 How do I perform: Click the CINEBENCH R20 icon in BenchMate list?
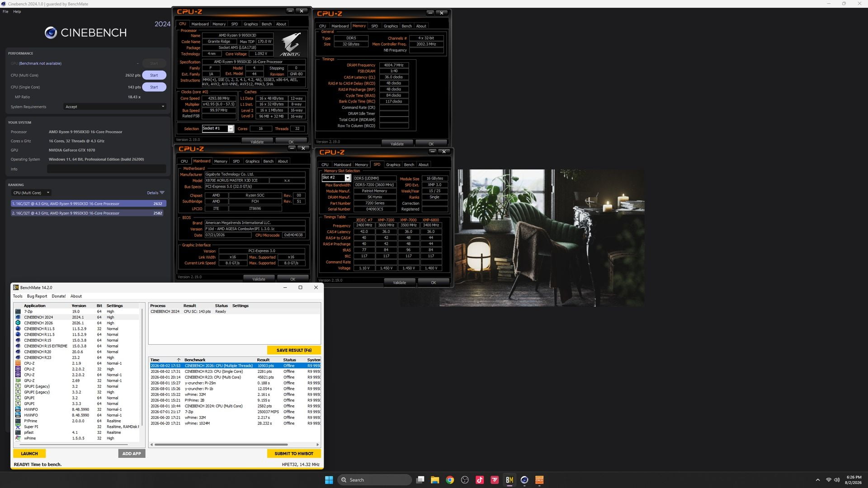18,352
